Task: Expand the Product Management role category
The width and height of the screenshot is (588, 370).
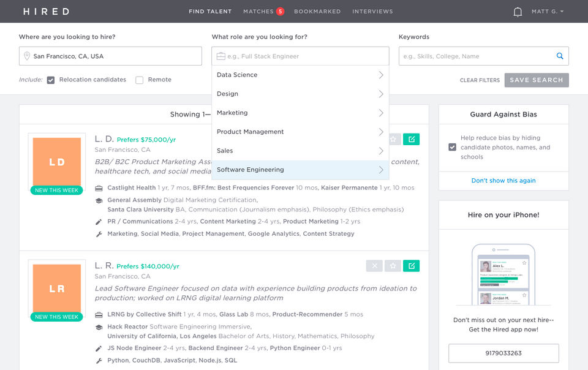Action: (300, 132)
